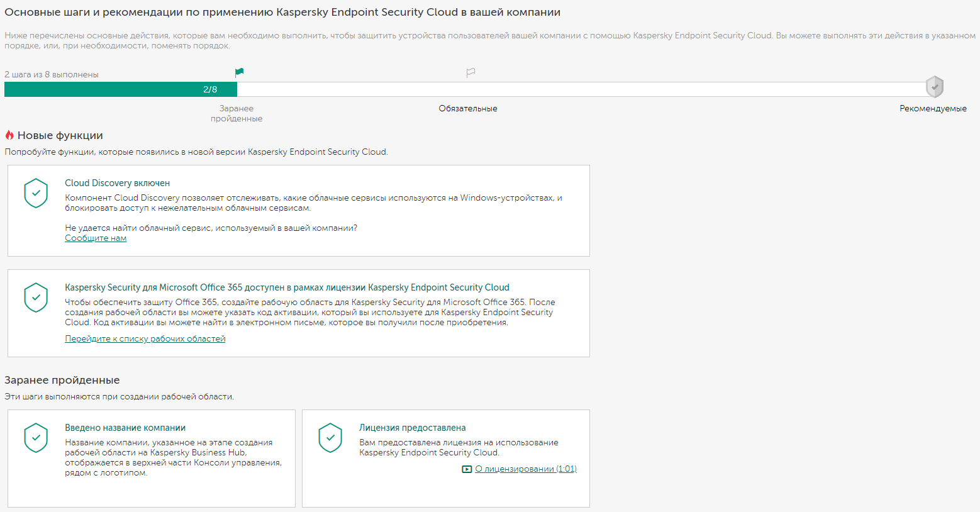Click the video play icon before О лицензировании
The width and height of the screenshot is (980, 512).
[x=467, y=469]
